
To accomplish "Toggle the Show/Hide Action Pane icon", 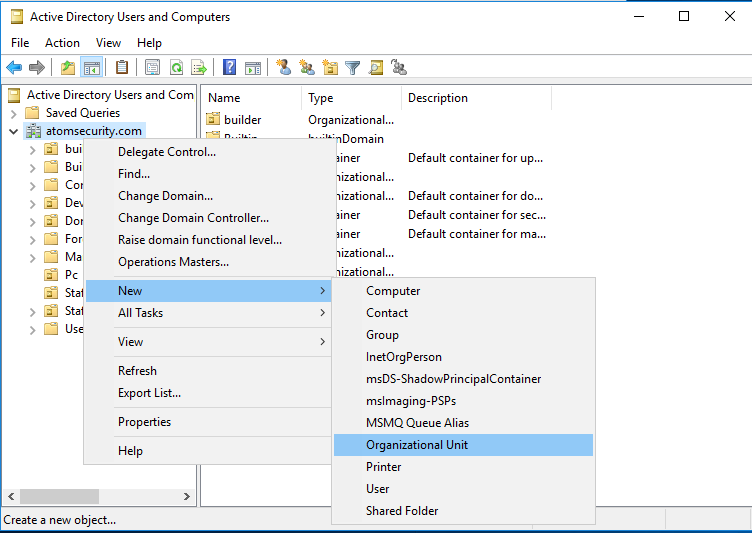I will pos(253,68).
